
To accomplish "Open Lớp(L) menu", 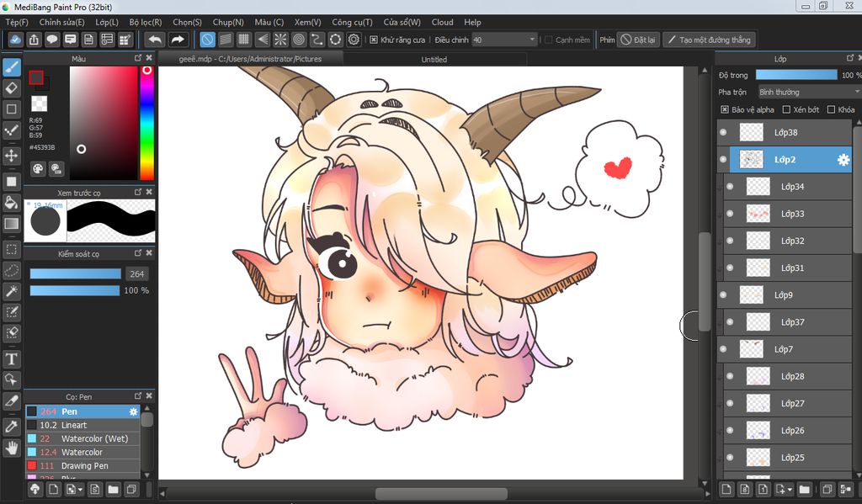I will 107,22.
